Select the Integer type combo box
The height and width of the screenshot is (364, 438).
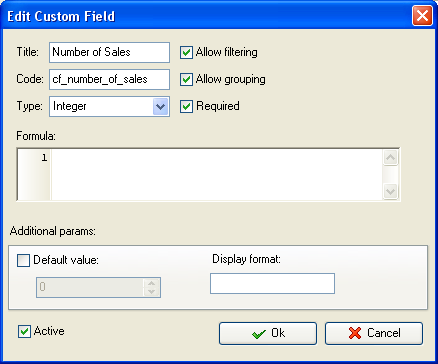109,107
